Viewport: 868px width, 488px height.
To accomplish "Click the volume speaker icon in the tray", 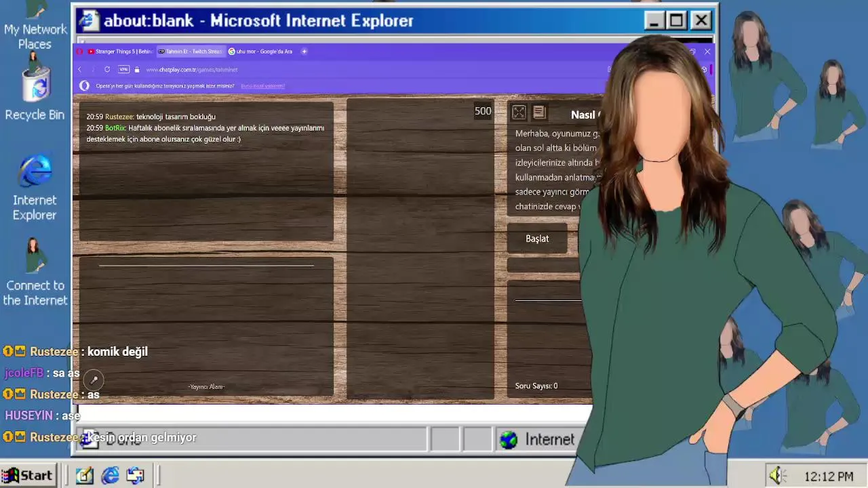I will pos(777,476).
